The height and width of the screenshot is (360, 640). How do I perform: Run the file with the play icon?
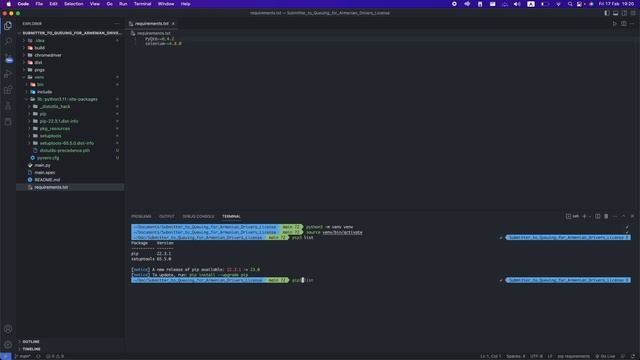pos(615,24)
